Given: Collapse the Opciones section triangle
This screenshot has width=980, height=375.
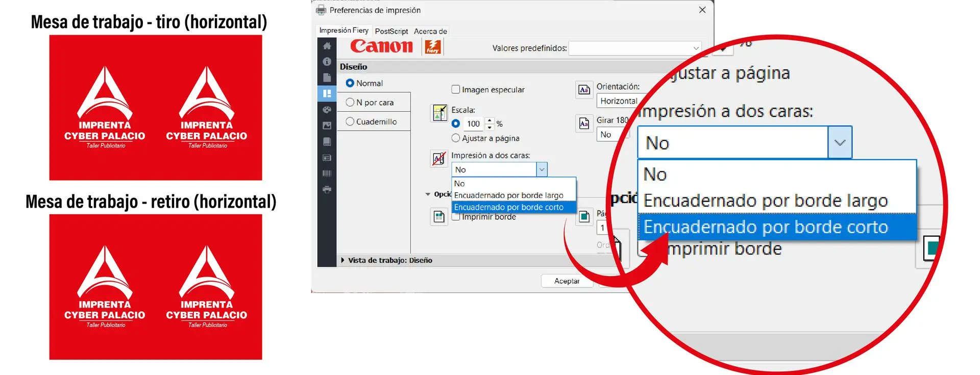Looking at the screenshot, I should 428,194.
